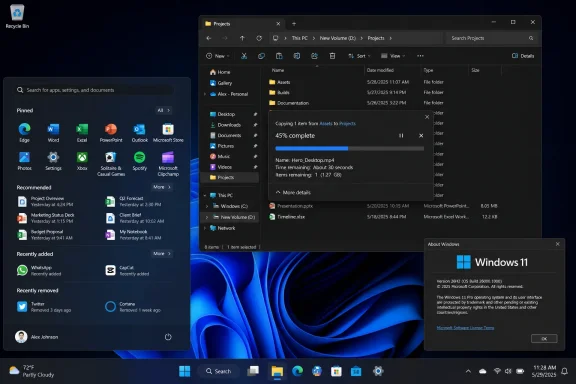Expand Alex - Personal OneDrive node
Image resolution: width=576 pixels, height=384 pixels.
205,94
